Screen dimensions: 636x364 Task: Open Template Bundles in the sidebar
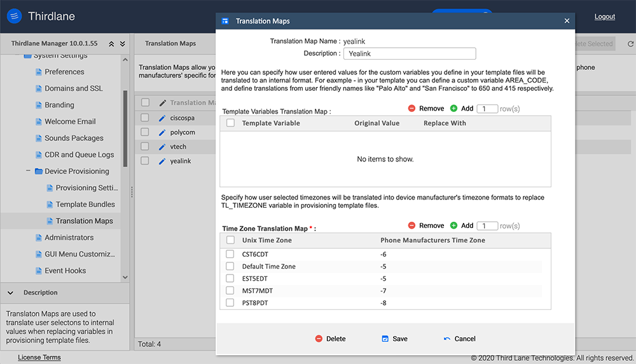(x=85, y=205)
